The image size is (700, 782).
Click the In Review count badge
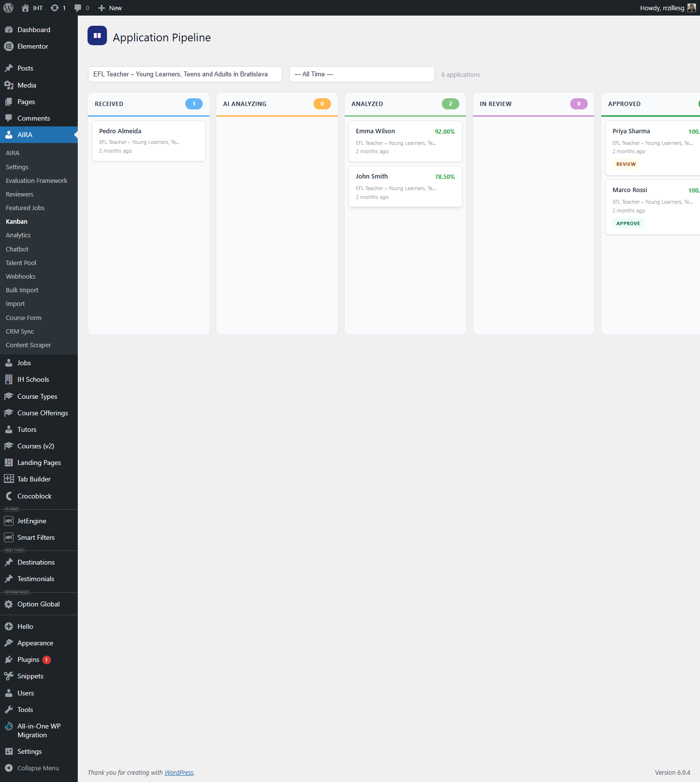coord(579,104)
